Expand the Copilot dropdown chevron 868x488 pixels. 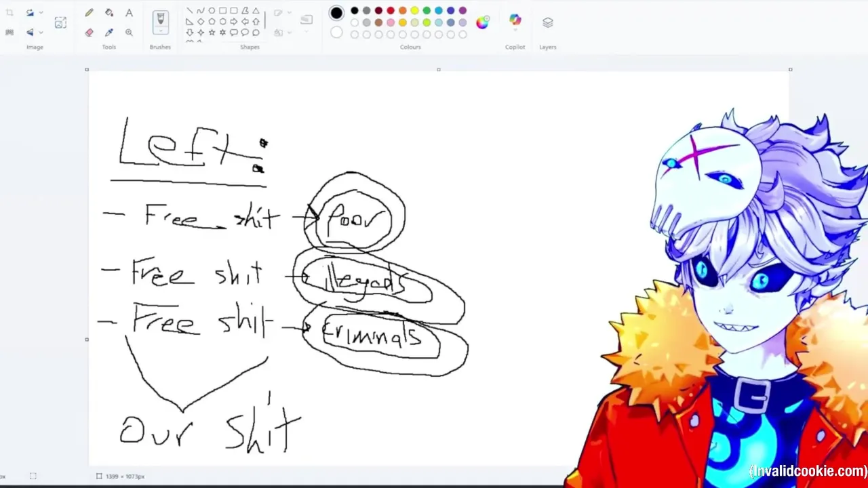pos(515,31)
